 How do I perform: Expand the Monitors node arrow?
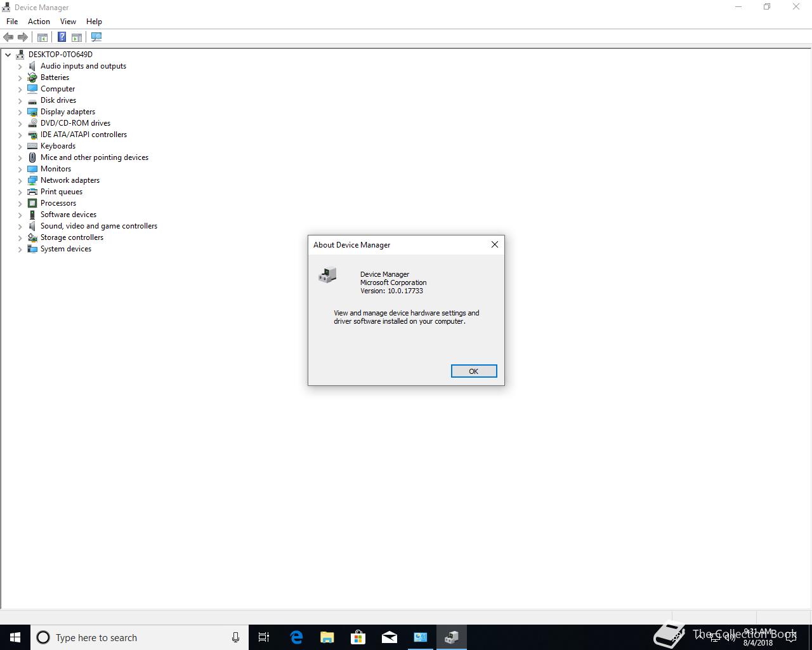pyautogui.click(x=20, y=169)
